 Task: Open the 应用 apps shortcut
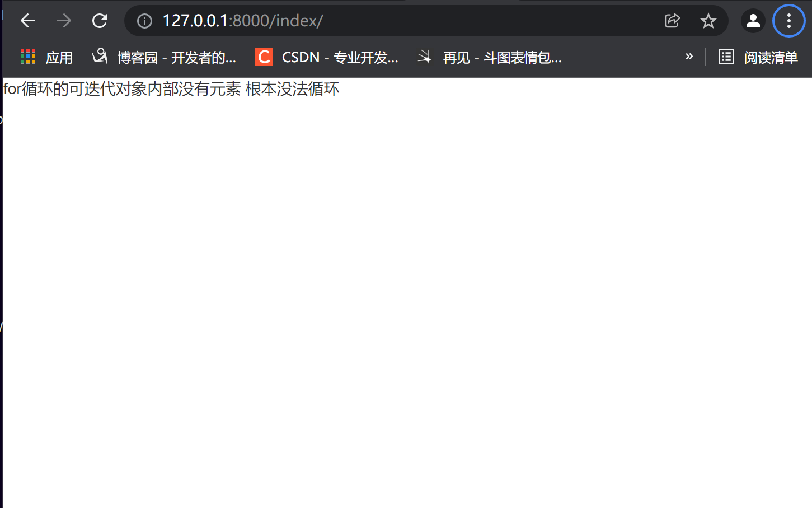coord(46,57)
